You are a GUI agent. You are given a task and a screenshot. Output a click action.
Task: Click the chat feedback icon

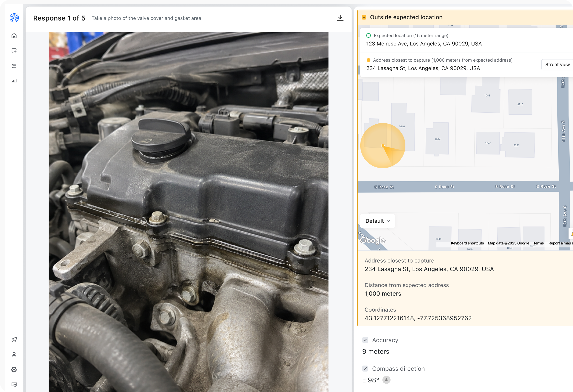pos(14,385)
